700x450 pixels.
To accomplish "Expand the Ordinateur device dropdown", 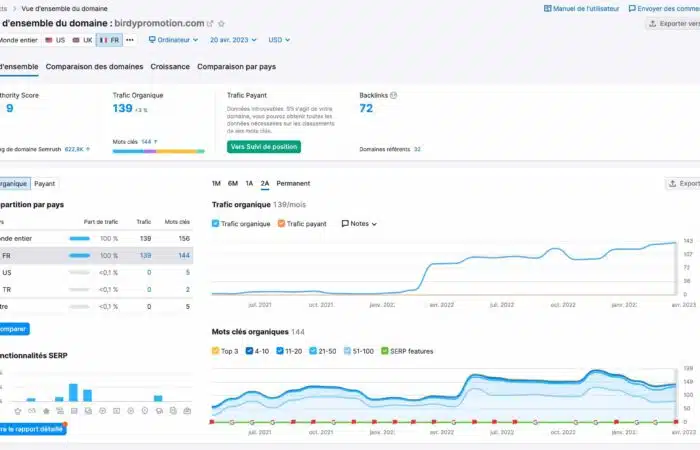I will 174,40.
